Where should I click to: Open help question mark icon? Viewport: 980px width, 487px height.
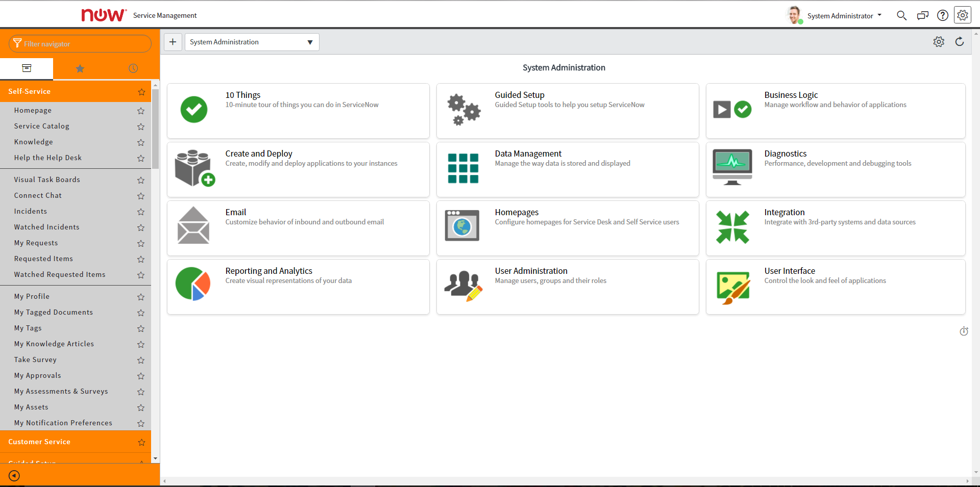(943, 16)
